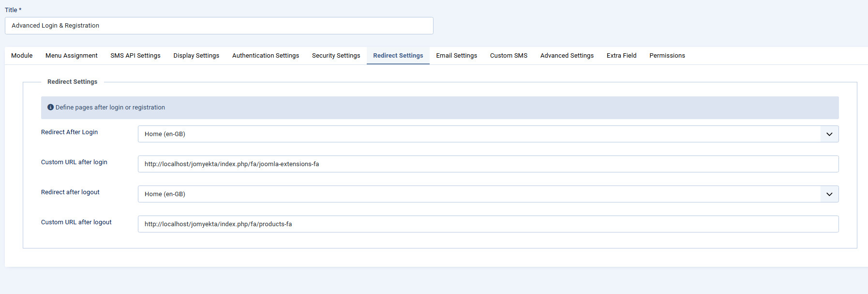Go to SMS API Settings tab
Screen dimensions: 868x294
135,56
